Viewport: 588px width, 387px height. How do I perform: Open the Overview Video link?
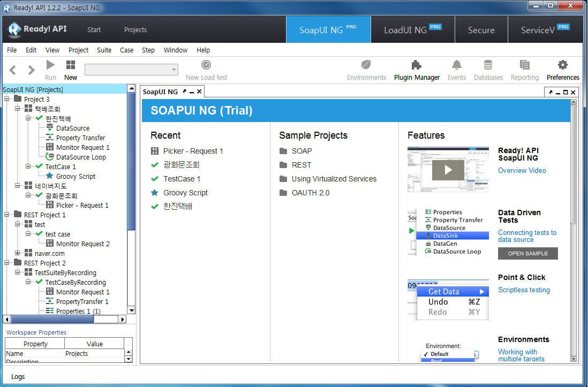tap(522, 170)
